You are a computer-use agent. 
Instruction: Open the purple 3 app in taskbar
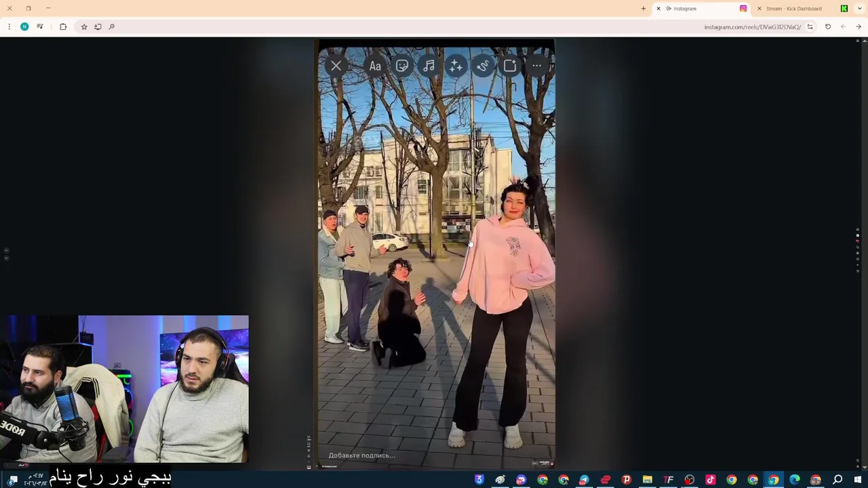[x=479, y=480]
